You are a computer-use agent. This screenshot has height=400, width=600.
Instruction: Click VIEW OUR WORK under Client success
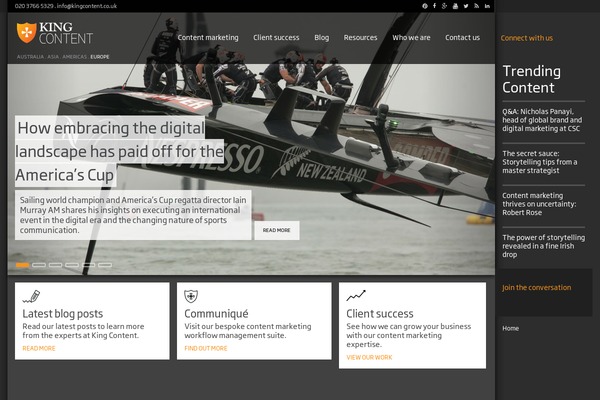[x=369, y=358]
